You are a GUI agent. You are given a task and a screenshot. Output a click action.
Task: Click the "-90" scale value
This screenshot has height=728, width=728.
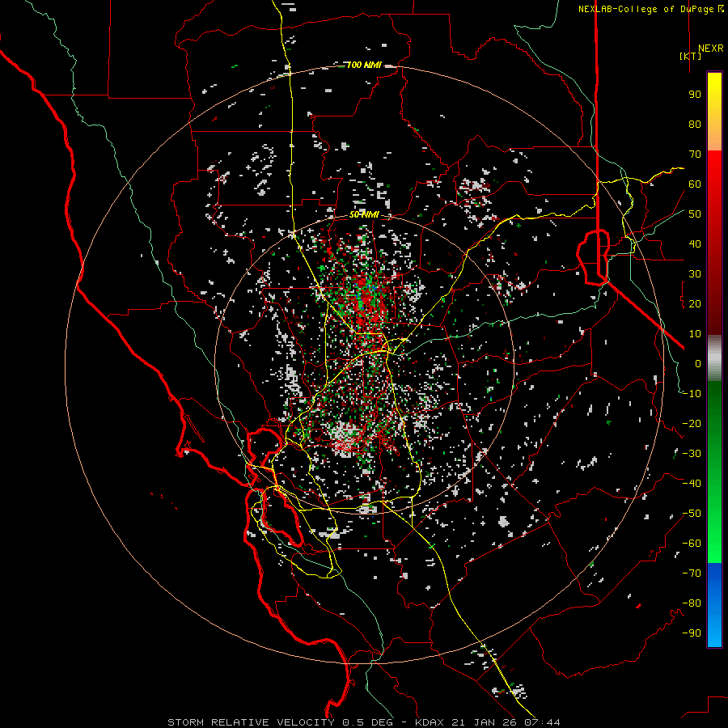pyautogui.click(x=692, y=633)
